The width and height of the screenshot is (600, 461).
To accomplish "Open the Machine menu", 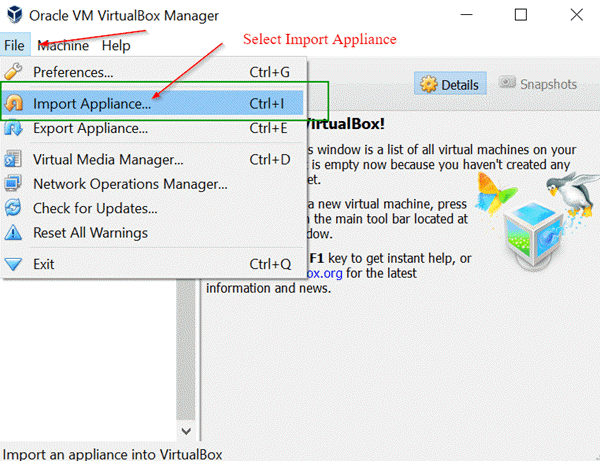I will coord(63,46).
